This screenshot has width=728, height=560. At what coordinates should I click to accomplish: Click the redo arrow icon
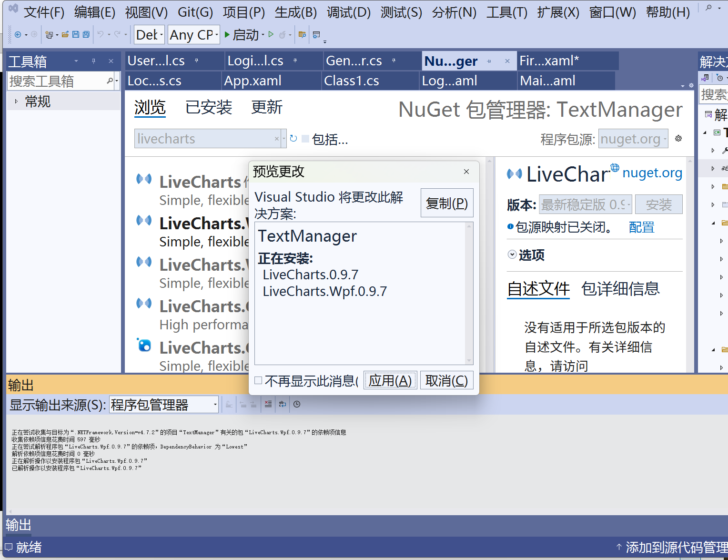[x=117, y=34]
